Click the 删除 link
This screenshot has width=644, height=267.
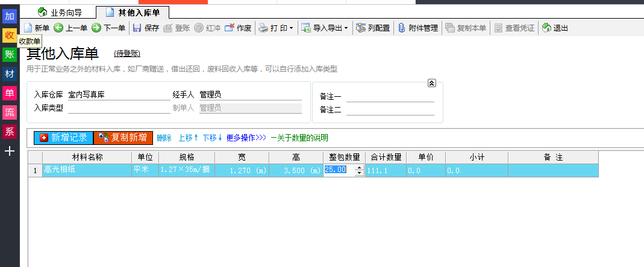click(164, 138)
